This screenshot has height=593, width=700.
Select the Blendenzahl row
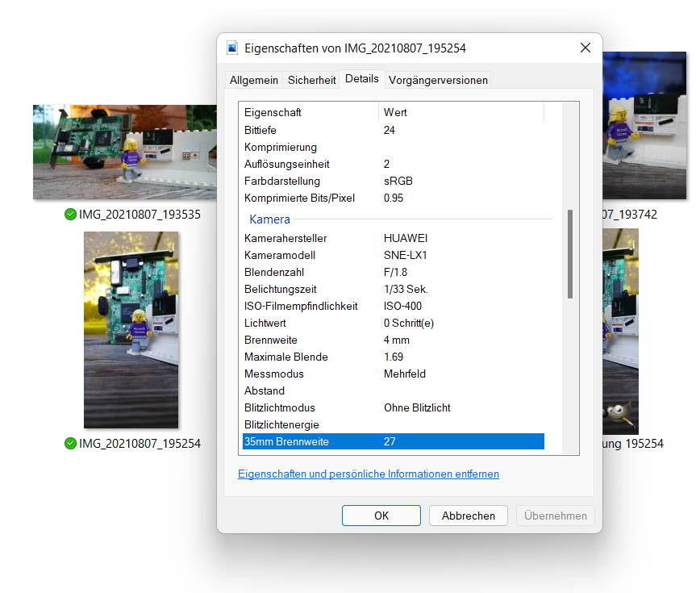[x=394, y=272]
